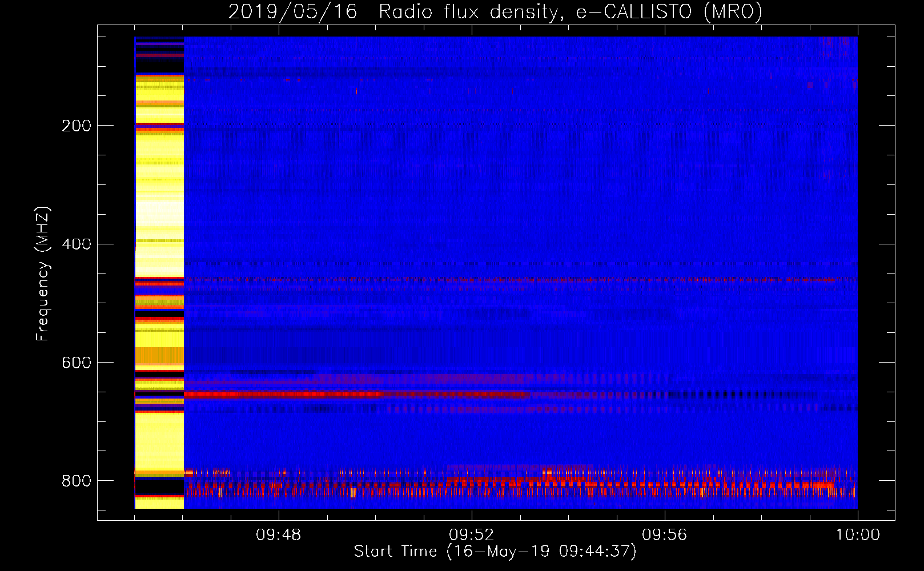Click the '10:00' time tick label
924x571 pixels.
click(858, 535)
